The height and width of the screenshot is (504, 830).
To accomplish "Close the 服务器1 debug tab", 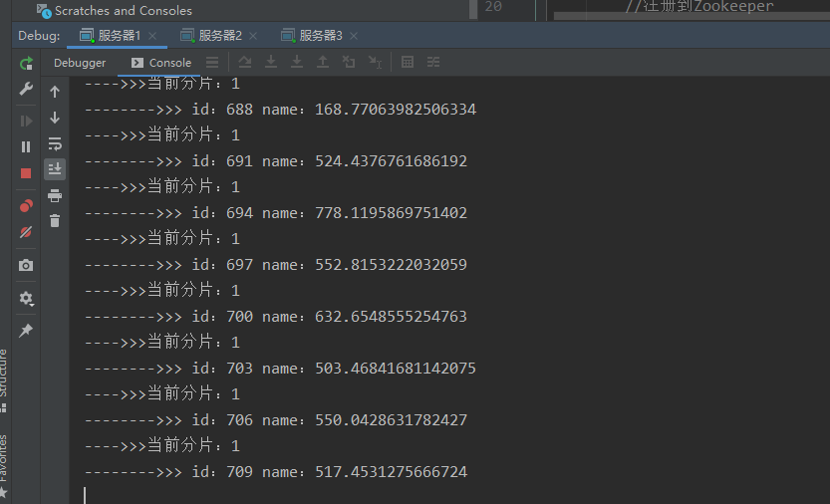I will click(152, 36).
